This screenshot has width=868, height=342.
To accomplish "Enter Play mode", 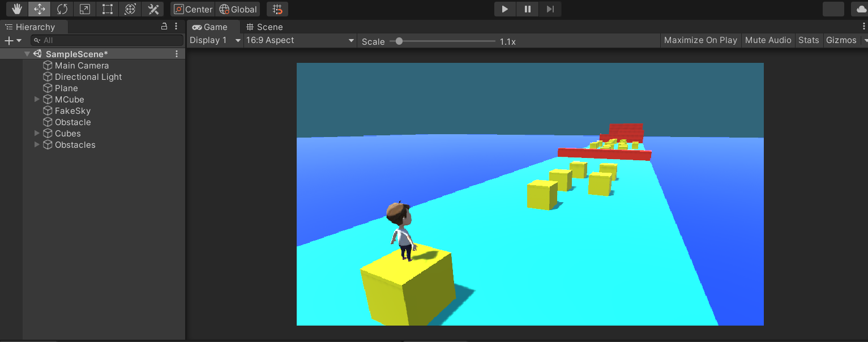I will pyautogui.click(x=504, y=9).
